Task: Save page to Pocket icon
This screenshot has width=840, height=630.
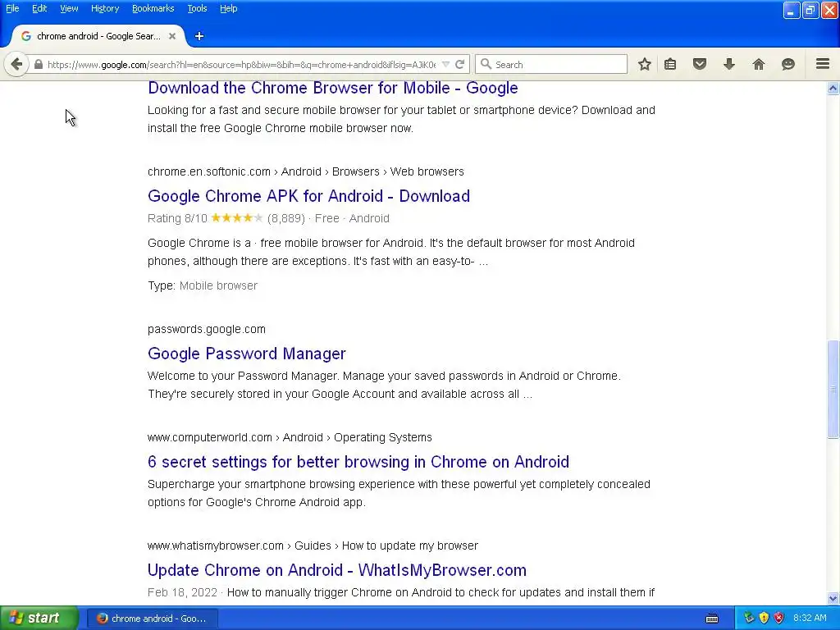Action: [700, 64]
